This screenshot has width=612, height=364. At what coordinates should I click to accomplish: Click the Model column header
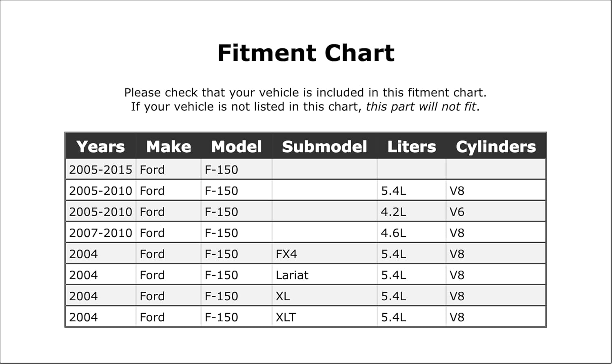237,146
